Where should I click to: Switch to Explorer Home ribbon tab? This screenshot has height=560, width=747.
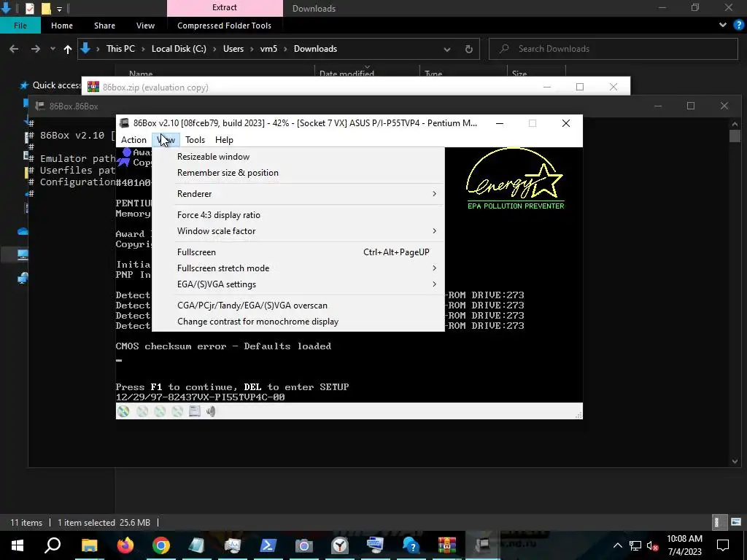pyautogui.click(x=62, y=26)
